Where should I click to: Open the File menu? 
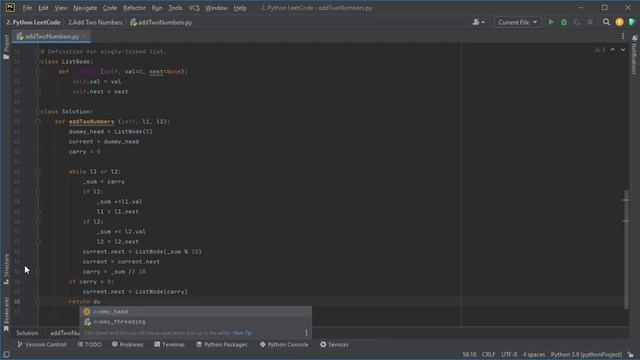coord(27,8)
